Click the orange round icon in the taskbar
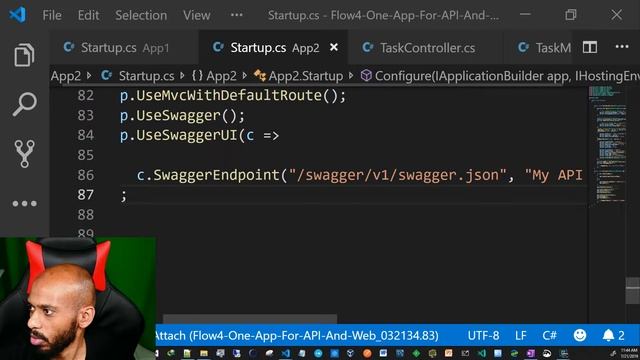Screen dimensions: 640x360 pos(367,353)
